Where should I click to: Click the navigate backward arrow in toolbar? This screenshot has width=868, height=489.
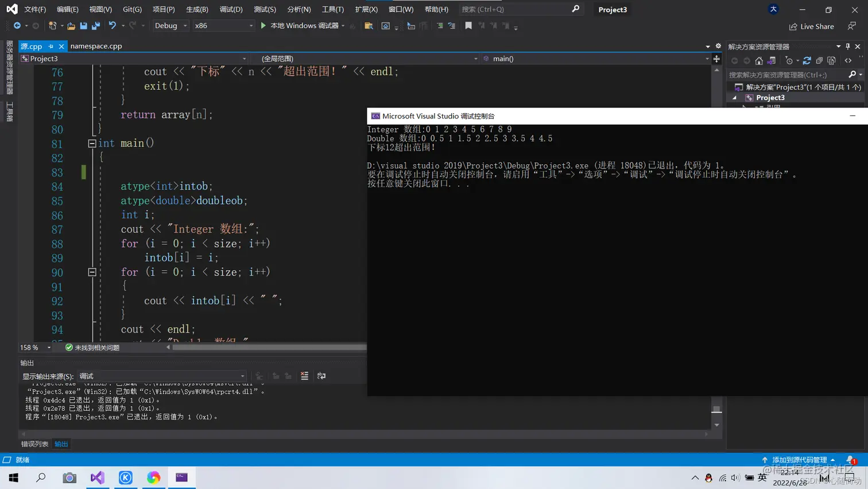(x=17, y=26)
